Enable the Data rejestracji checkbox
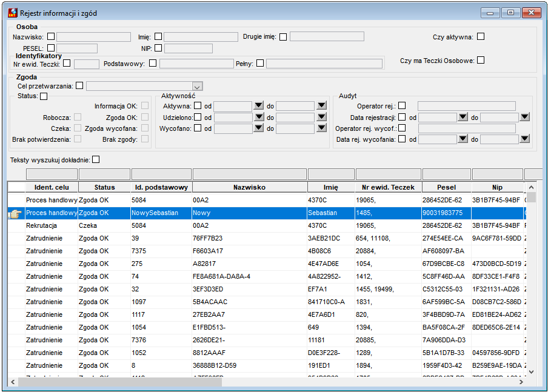Screen dimensions: 548x392 403,117
